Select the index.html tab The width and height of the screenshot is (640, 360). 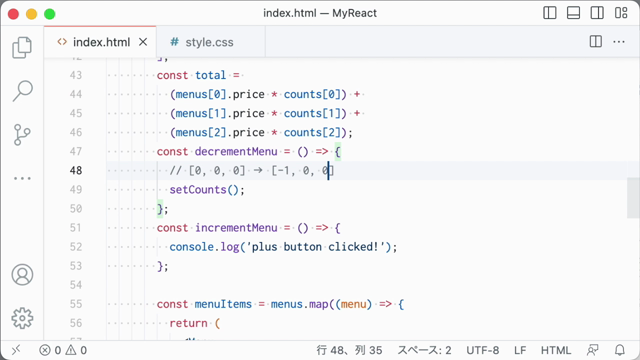[100, 42]
